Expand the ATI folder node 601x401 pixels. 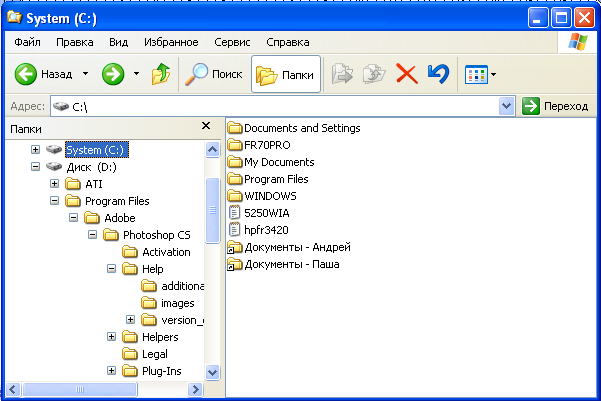pyautogui.click(x=54, y=184)
